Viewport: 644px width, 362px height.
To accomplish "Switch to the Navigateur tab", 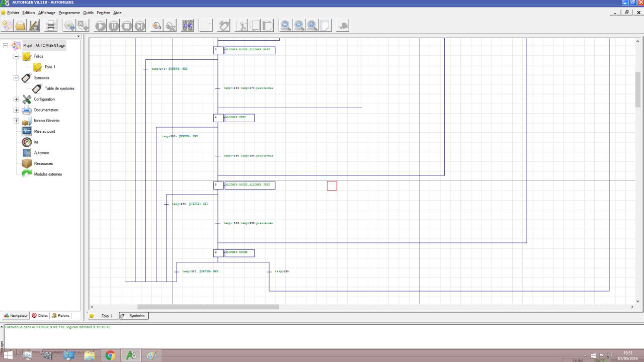I will (16, 316).
